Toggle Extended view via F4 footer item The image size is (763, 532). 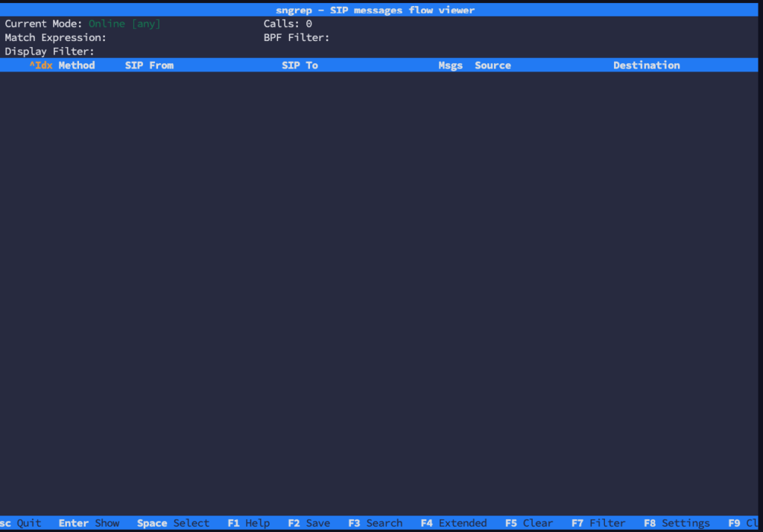454,523
